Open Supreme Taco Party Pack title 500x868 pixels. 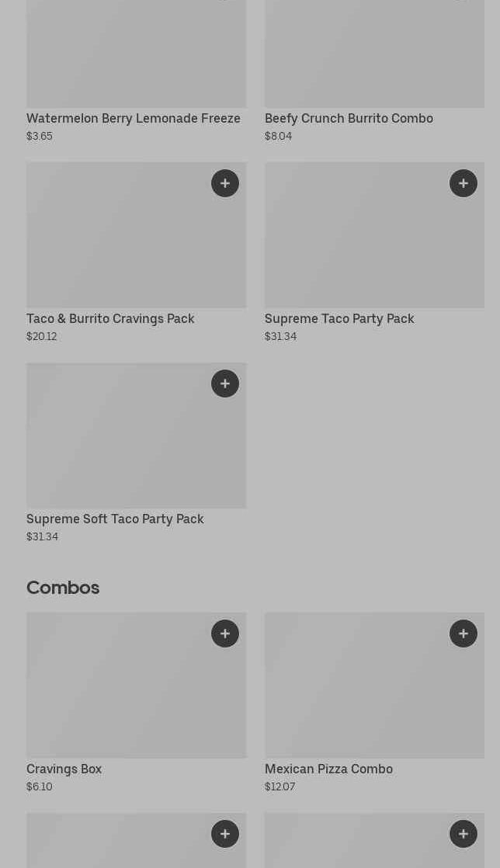(x=339, y=318)
